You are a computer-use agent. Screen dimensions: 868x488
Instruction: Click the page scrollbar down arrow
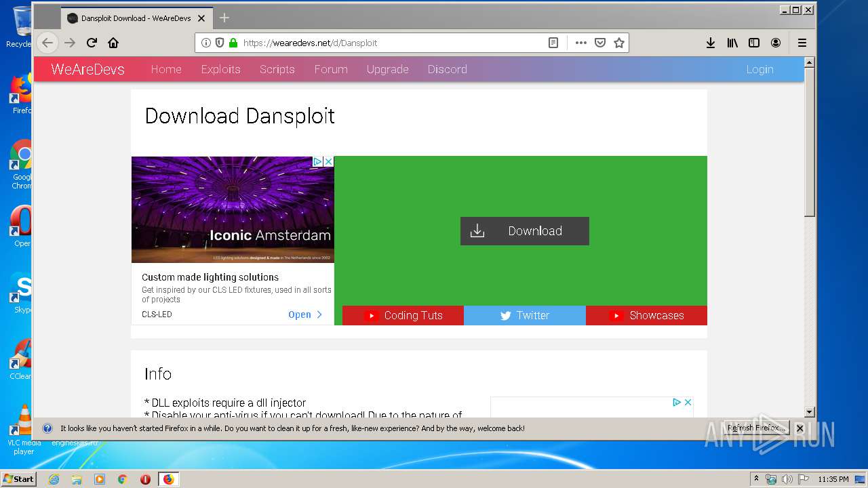809,411
